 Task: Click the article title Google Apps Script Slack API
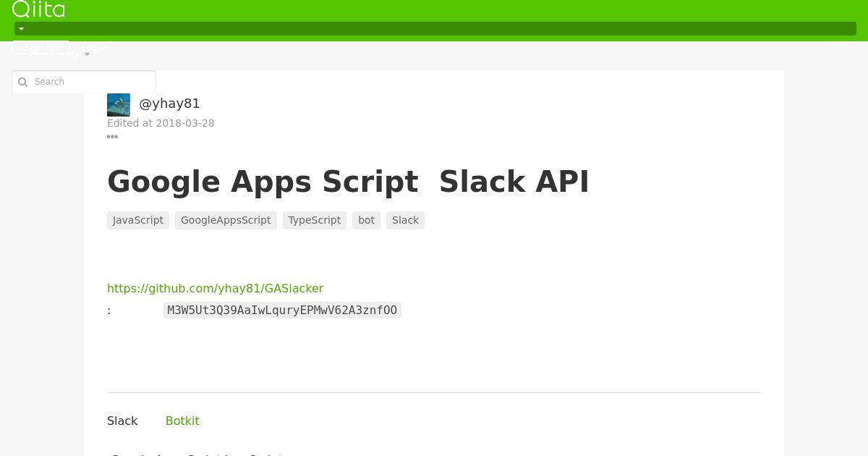[348, 182]
